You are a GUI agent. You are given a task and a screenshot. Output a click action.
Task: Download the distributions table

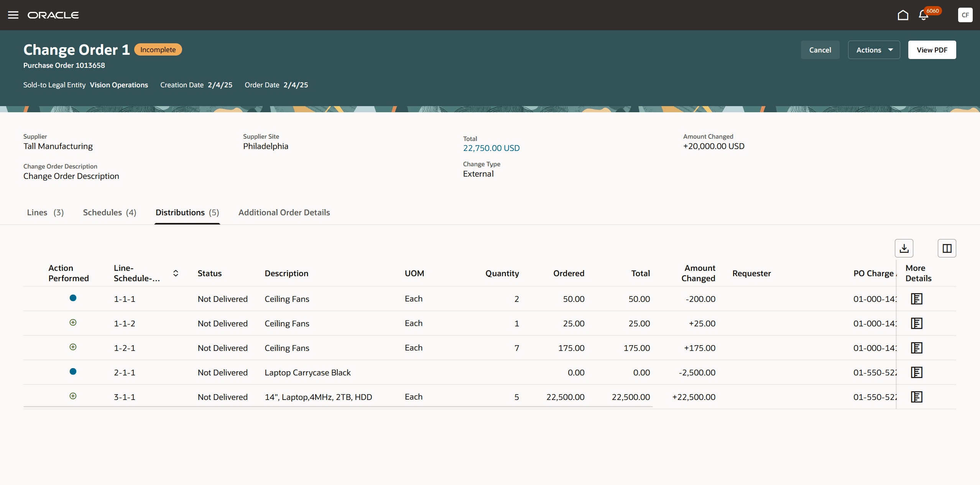tap(904, 248)
